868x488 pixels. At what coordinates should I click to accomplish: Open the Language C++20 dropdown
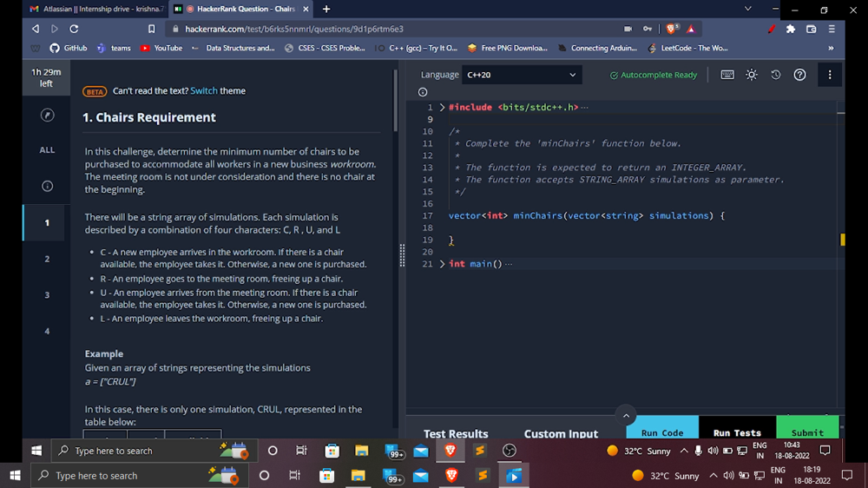(x=531, y=75)
